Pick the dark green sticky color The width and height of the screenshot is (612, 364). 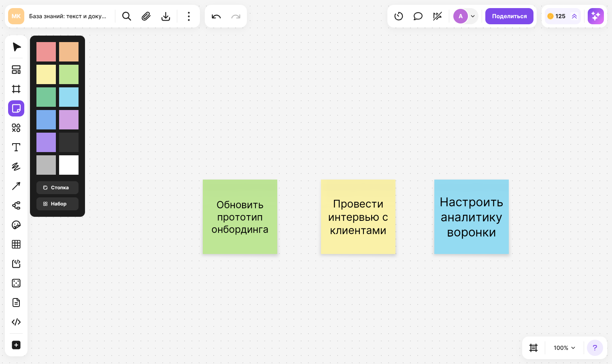pos(46,97)
